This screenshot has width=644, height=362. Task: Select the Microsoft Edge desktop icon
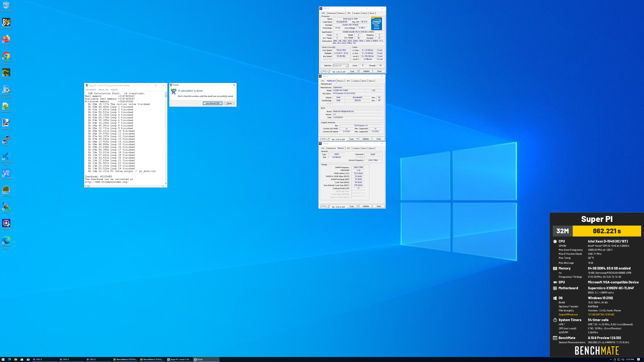(x=6, y=242)
